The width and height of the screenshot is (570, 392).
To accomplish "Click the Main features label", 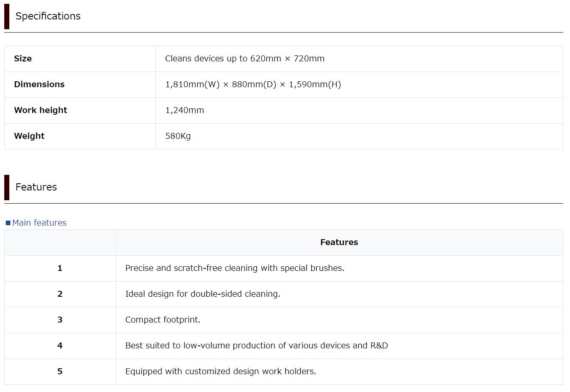I will click(39, 223).
